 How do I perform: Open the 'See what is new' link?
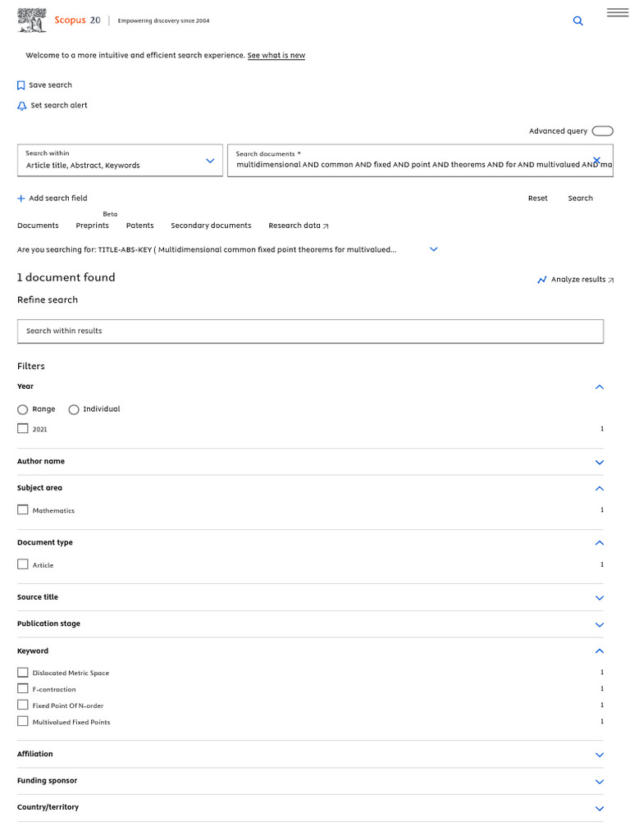pyautogui.click(x=276, y=55)
